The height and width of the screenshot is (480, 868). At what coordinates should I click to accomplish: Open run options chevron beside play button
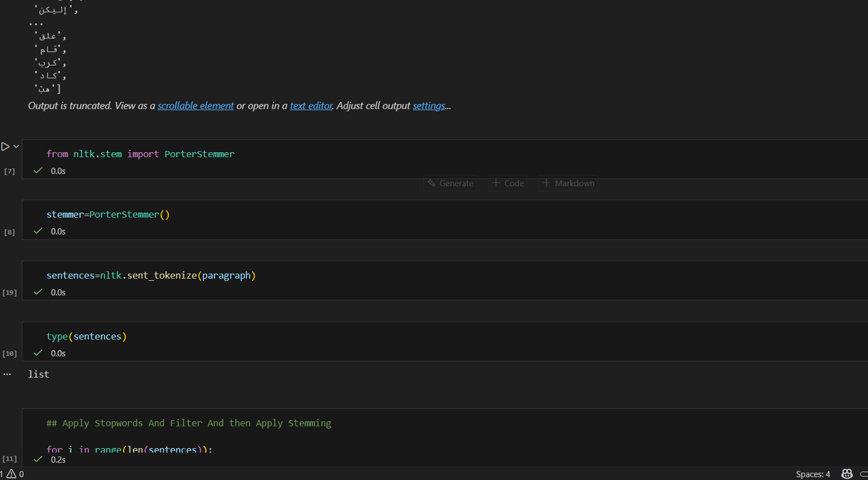click(15, 146)
